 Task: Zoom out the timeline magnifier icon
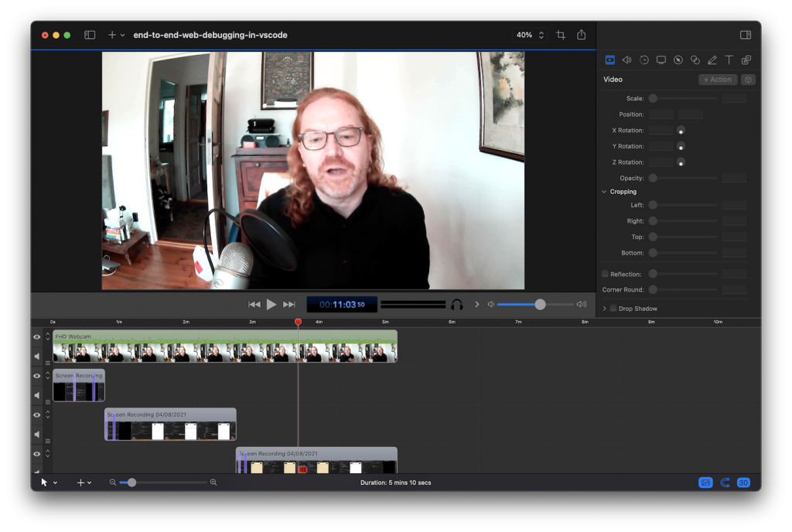(x=113, y=483)
